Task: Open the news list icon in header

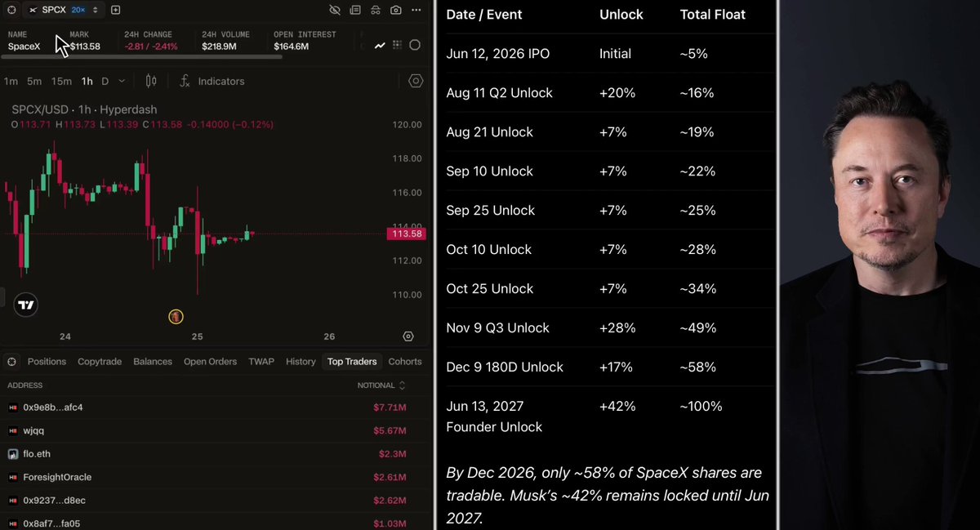Action: coord(355,10)
